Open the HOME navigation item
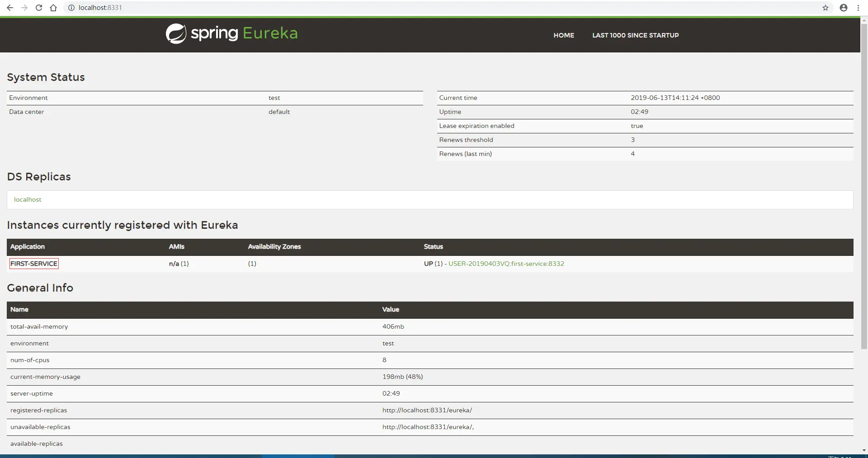 click(x=564, y=35)
